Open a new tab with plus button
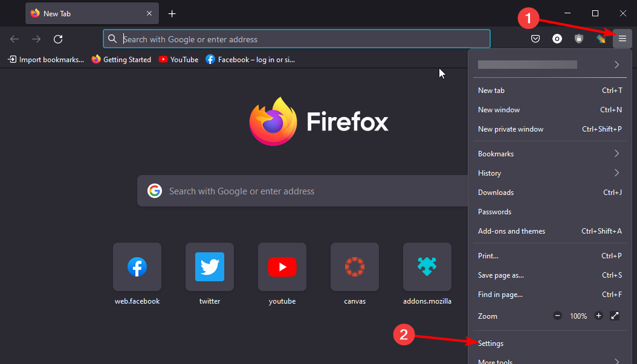Viewport: 637px width, 364px height. 172,14
